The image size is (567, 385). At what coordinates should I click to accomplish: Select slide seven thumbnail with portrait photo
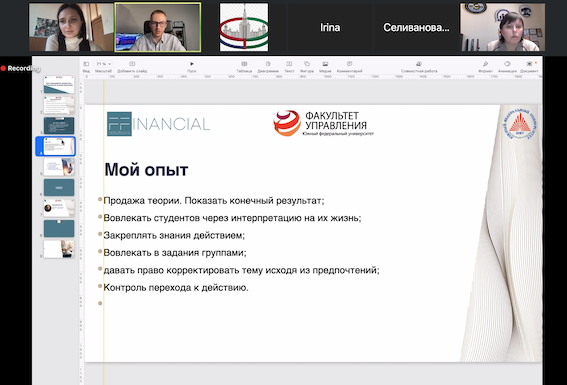pos(59,208)
